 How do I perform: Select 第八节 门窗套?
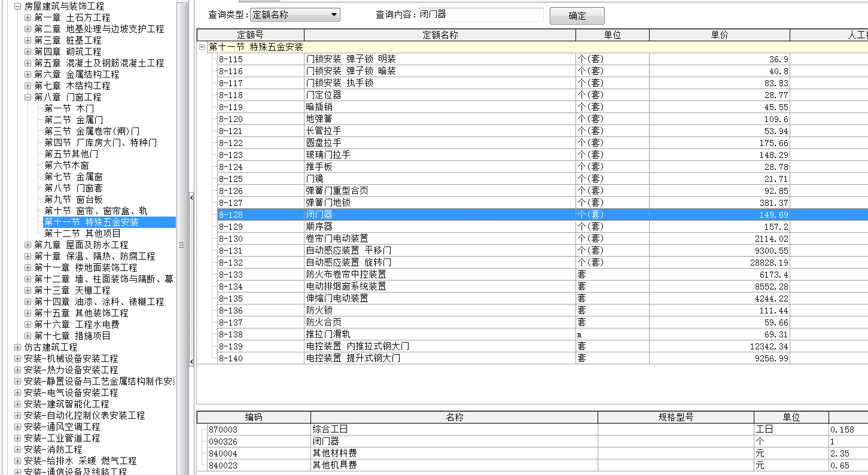(x=74, y=188)
